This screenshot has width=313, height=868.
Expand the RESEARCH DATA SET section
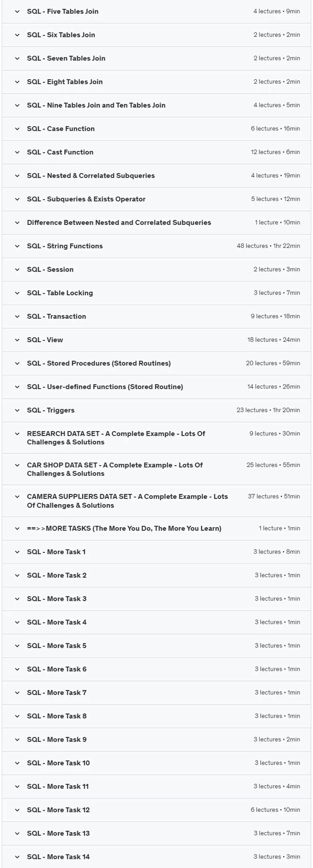coord(156,438)
